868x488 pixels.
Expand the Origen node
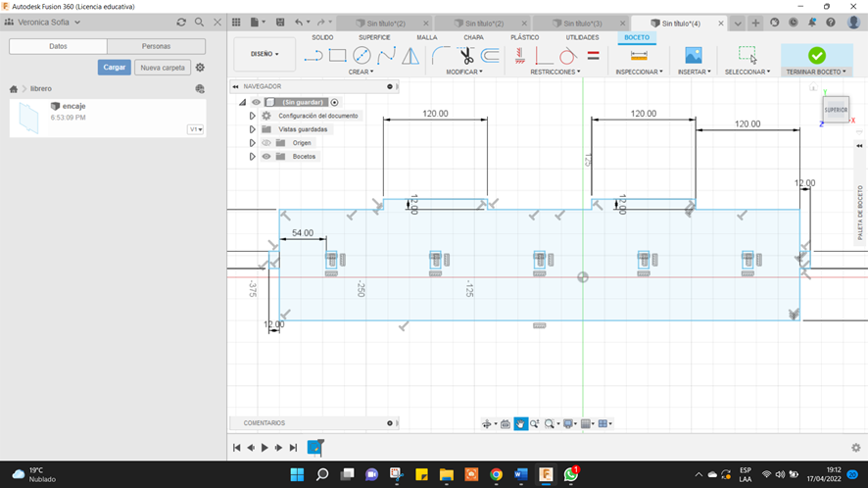point(252,143)
